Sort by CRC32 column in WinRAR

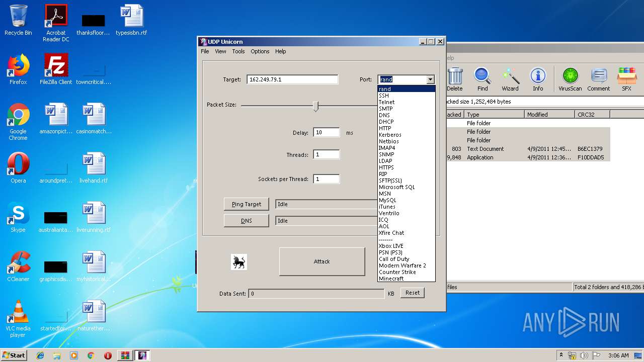click(x=592, y=115)
